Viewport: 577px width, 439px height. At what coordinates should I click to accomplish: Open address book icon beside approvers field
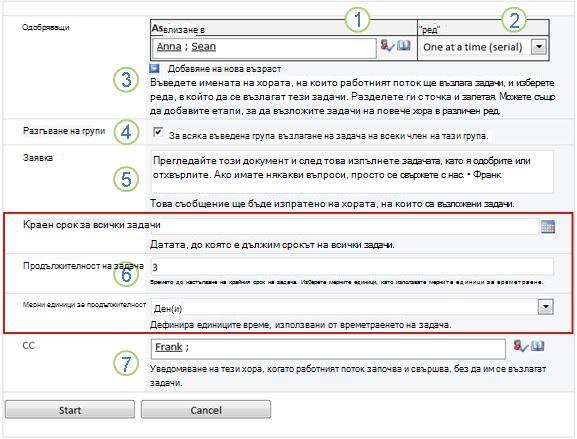[x=404, y=46]
